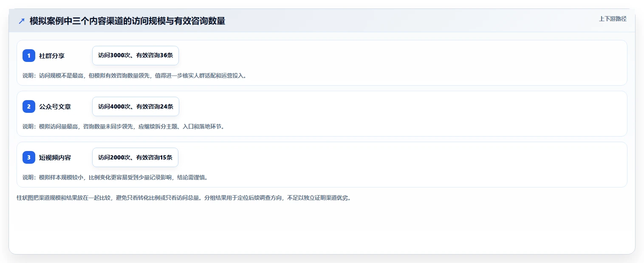Click the note starting 说明：模拟样本规模较小
Screen dimensions: 644x263
[115, 177]
